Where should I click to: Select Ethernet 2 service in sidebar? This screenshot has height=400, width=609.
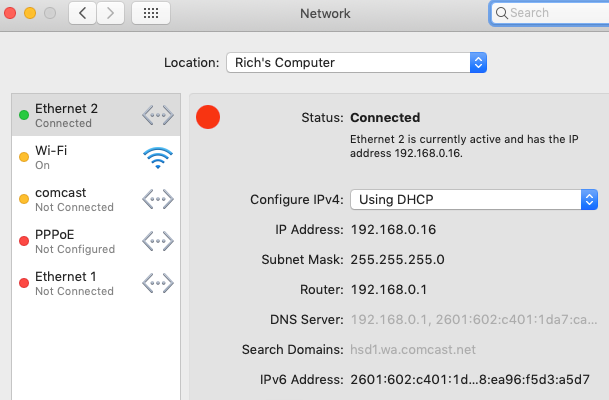tap(96, 115)
